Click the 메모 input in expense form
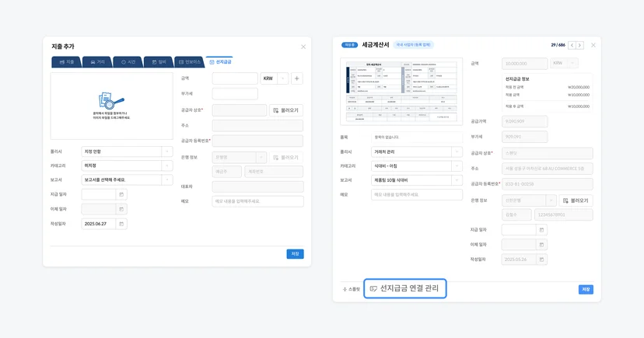Viewport: 644px width, 338px height. click(x=258, y=201)
